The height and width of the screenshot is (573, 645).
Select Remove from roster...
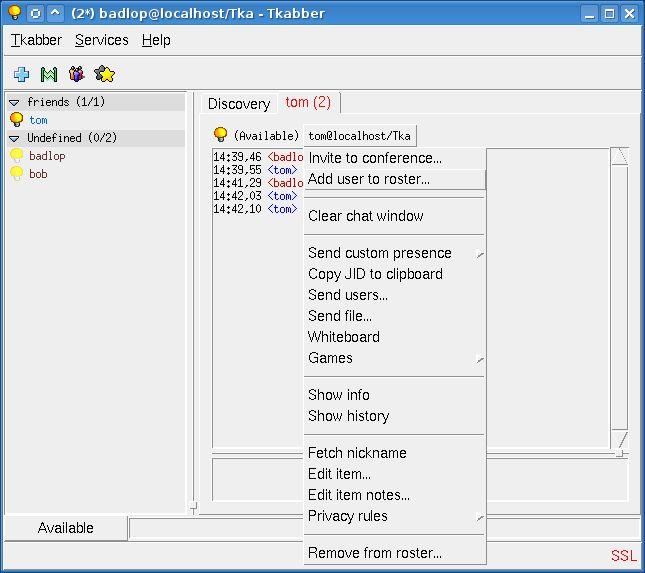click(394, 552)
